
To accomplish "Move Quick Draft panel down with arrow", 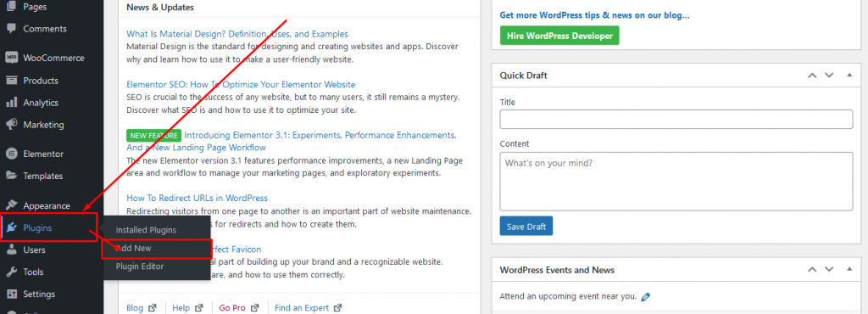I will click(829, 76).
